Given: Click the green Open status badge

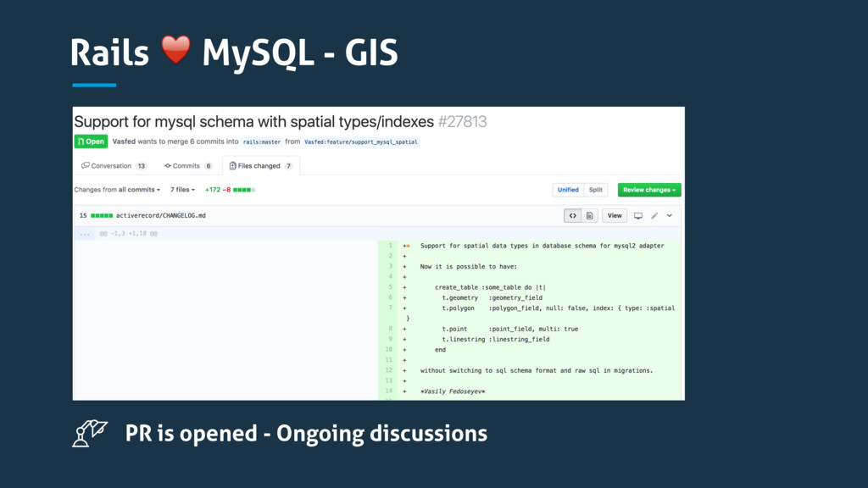Looking at the screenshot, I should pyautogui.click(x=92, y=141).
